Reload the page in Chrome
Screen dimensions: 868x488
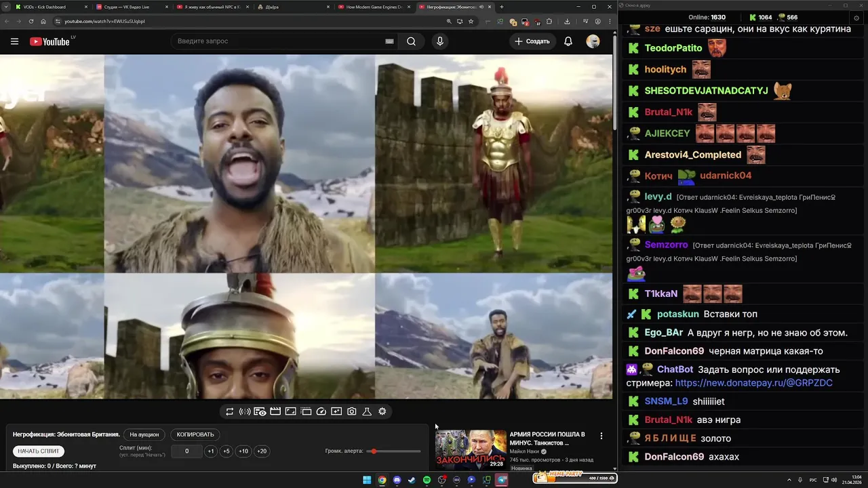(x=31, y=21)
